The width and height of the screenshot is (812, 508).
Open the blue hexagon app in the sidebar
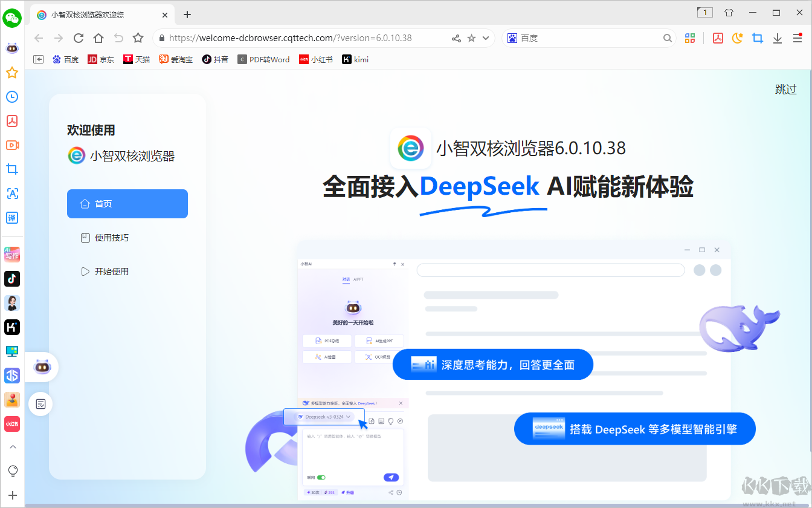pyautogui.click(x=12, y=376)
